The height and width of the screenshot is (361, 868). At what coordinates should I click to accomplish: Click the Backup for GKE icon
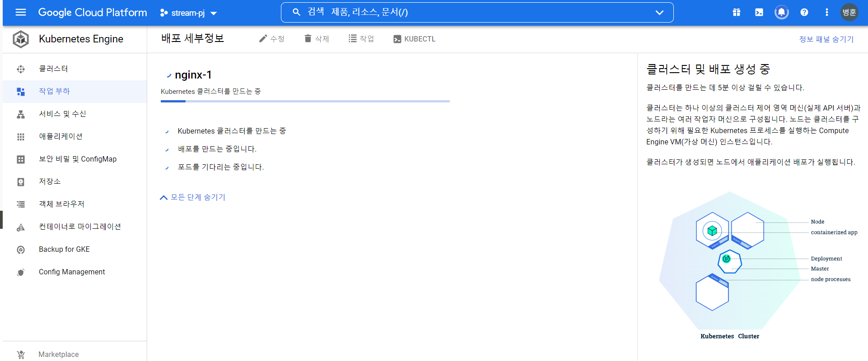[x=21, y=250]
